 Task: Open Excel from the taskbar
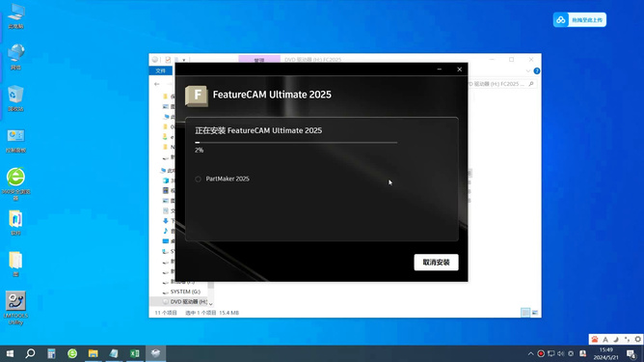135,353
